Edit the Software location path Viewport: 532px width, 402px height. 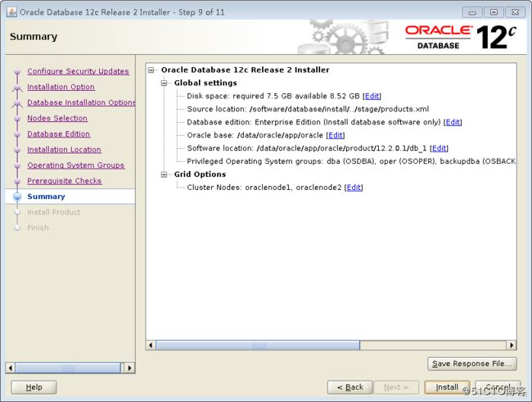pyautogui.click(x=439, y=148)
